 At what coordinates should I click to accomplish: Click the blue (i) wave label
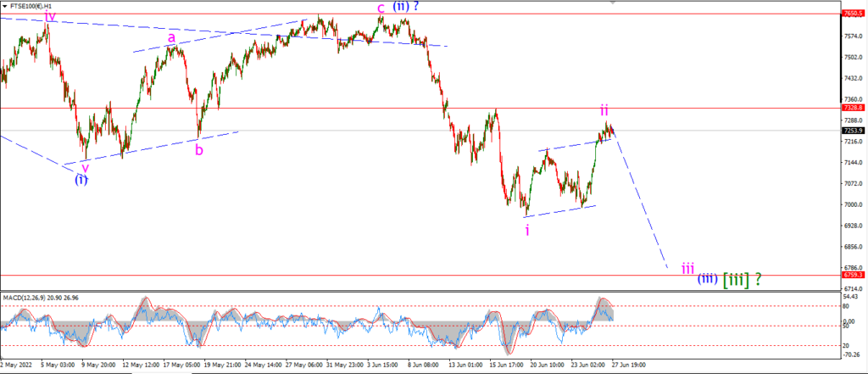81,180
